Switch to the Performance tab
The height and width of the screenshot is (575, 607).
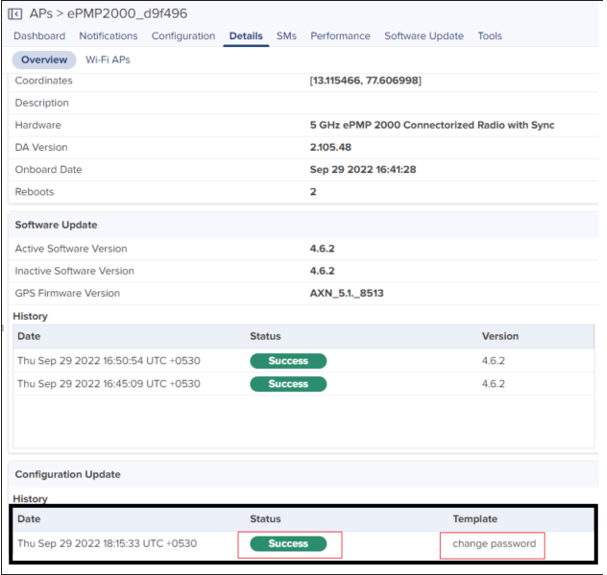(x=340, y=36)
